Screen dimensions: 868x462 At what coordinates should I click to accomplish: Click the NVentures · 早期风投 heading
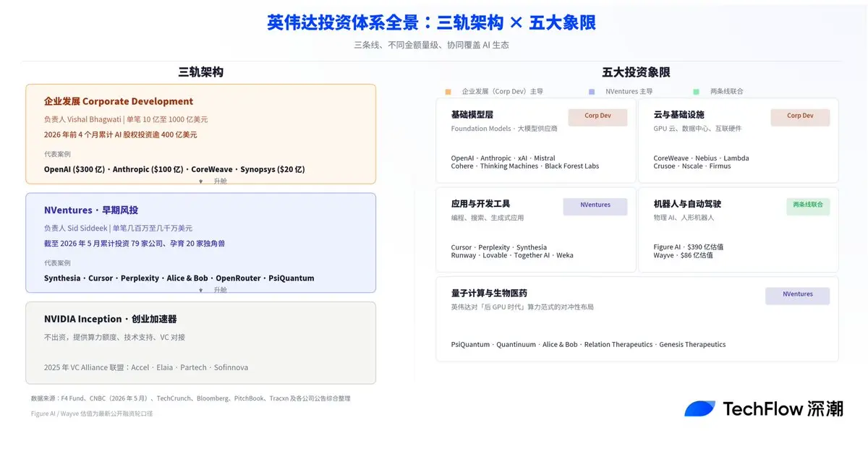pyautogui.click(x=91, y=210)
